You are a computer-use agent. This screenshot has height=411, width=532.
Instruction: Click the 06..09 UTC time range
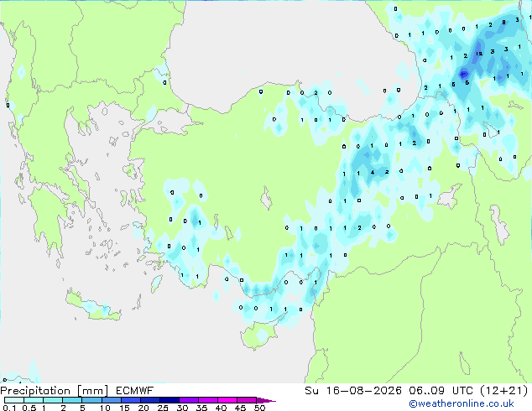pyautogui.click(x=441, y=391)
